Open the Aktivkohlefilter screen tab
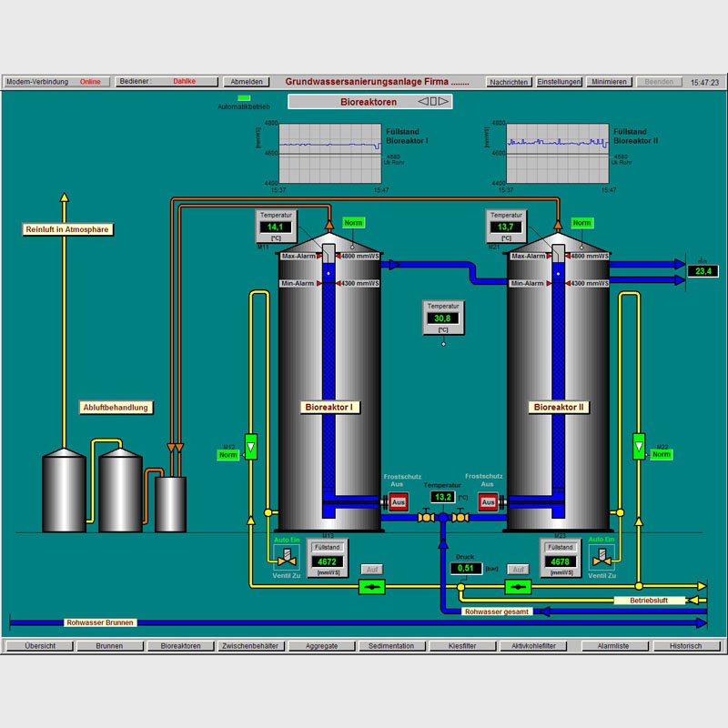Viewport: 728px width, 728px height. pos(532,646)
